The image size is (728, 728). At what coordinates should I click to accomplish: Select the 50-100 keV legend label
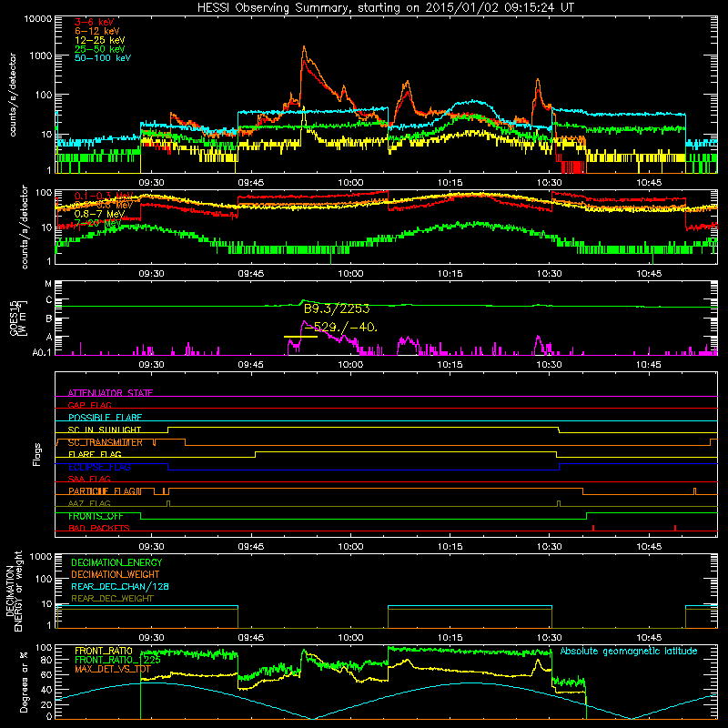103,58
